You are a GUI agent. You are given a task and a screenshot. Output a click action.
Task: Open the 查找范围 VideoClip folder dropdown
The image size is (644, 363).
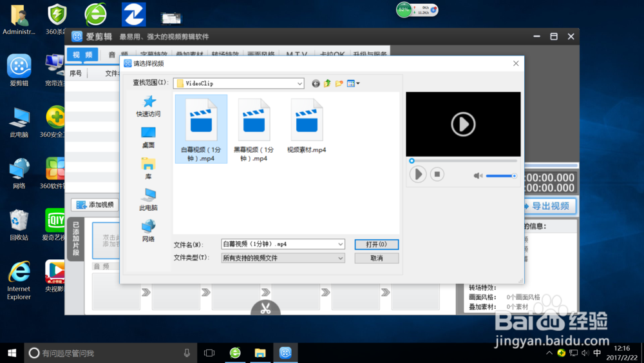239,83
